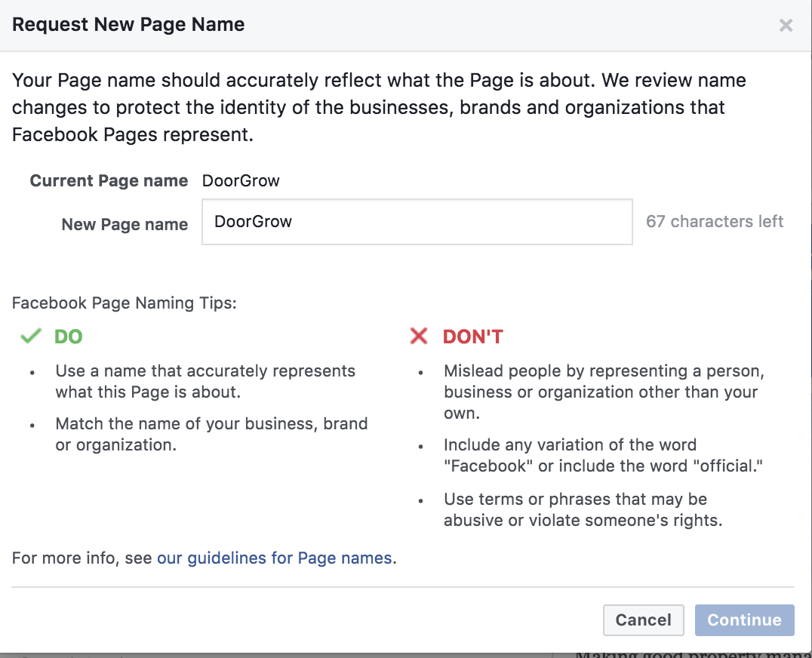Select the current page name DoorGrow text

coord(241,181)
